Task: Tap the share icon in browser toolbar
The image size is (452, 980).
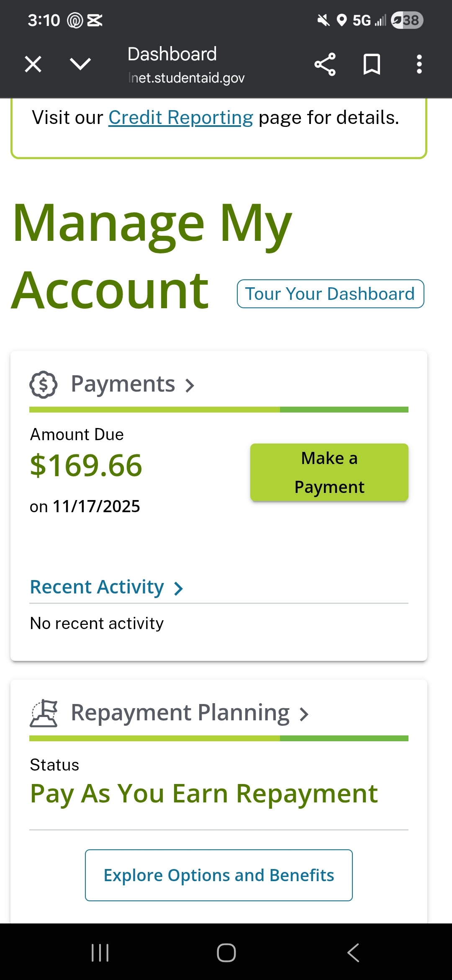Action: tap(325, 64)
